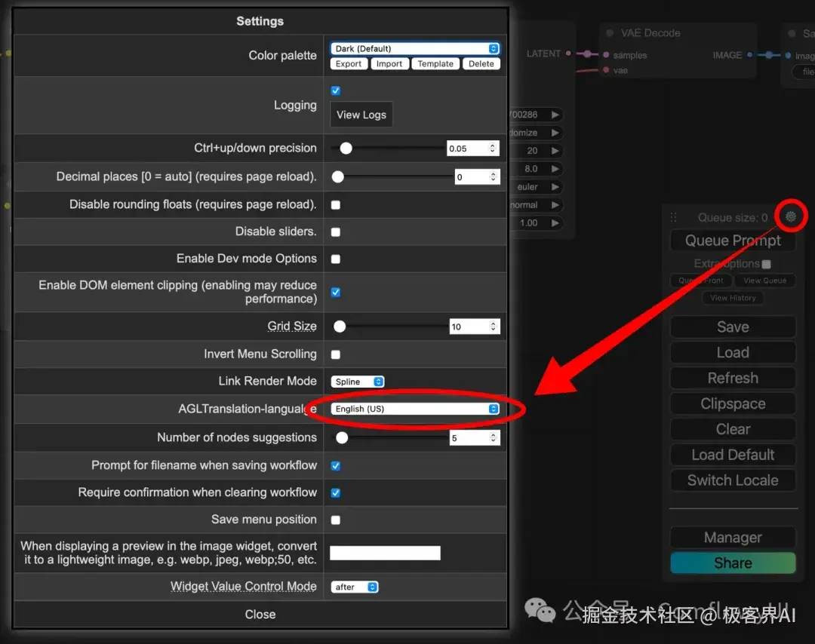
Task: Open Clipspace from the side menu
Action: tap(733, 403)
